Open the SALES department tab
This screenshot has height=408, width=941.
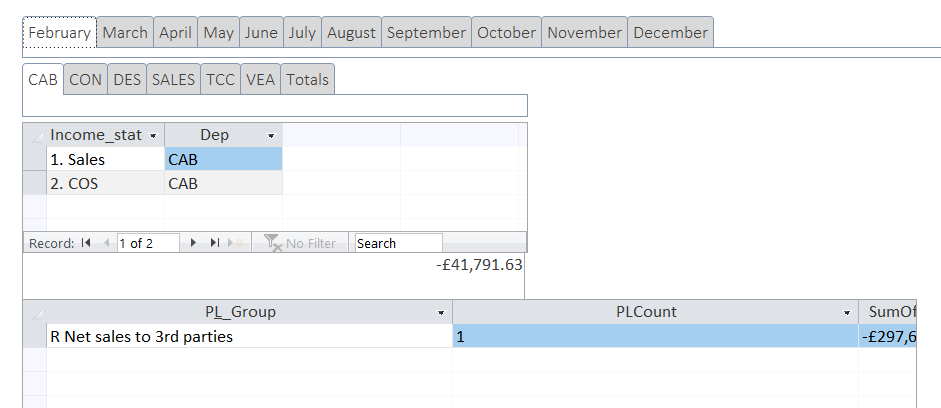(173, 80)
